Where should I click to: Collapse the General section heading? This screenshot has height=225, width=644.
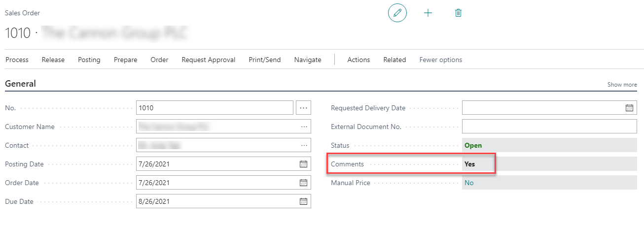tap(20, 84)
